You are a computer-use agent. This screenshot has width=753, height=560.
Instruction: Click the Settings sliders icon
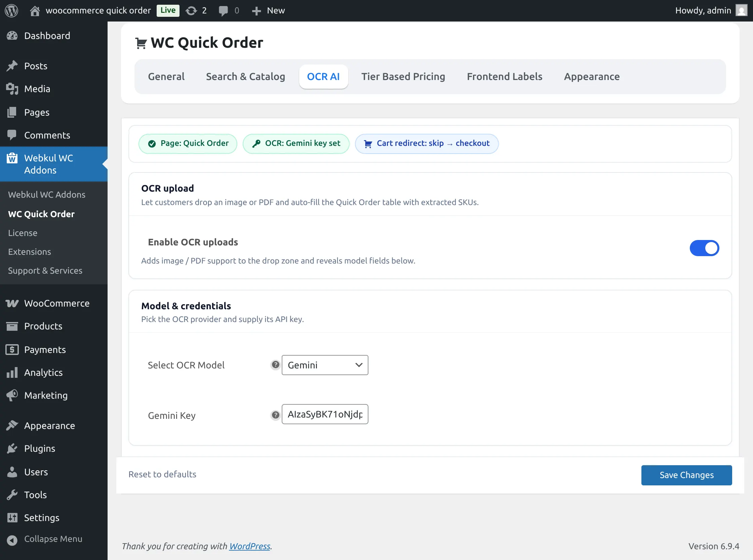(12, 518)
